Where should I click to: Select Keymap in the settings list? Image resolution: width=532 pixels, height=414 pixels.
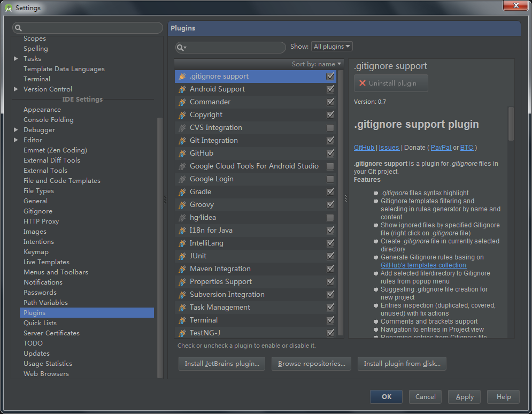(x=36, y=252)
